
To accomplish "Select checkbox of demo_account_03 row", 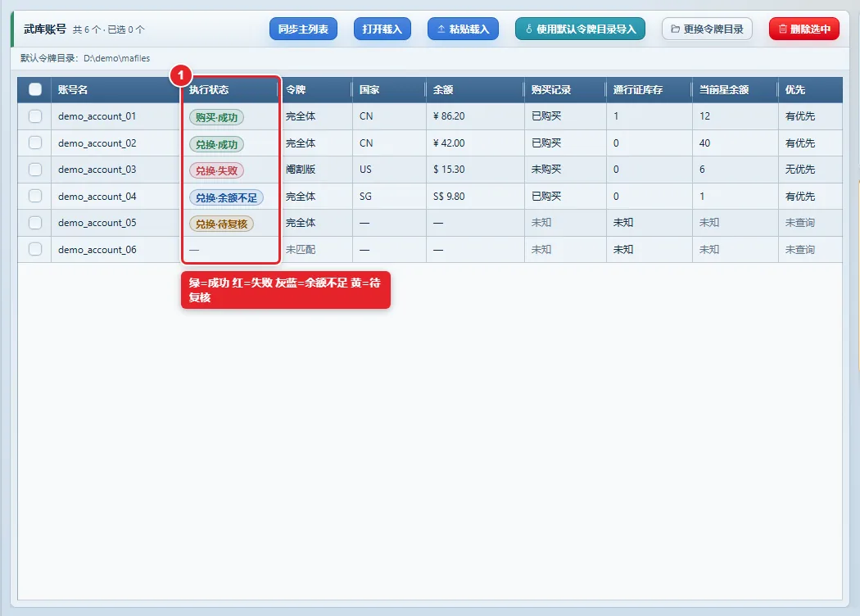I will pos(35,170).
